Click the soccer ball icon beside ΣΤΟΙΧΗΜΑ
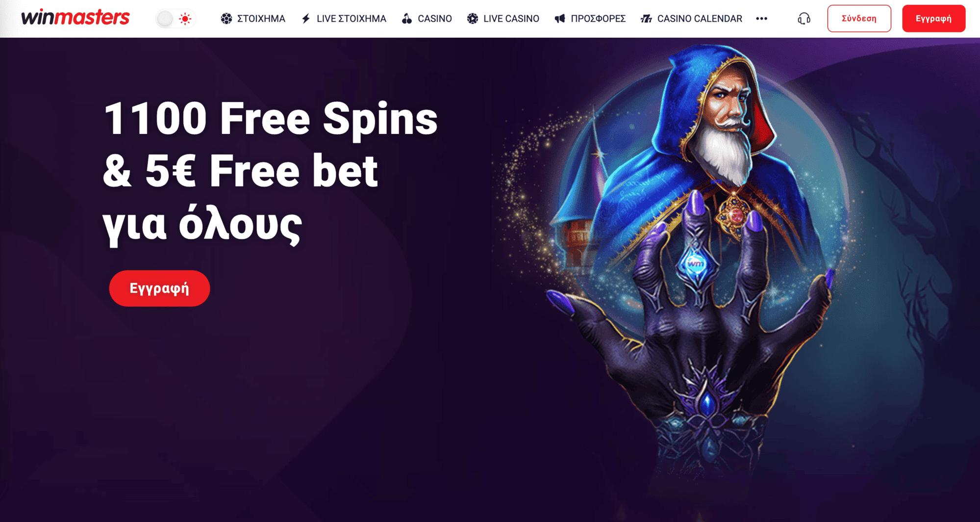 pyautogui.click(x=226, y=19)
